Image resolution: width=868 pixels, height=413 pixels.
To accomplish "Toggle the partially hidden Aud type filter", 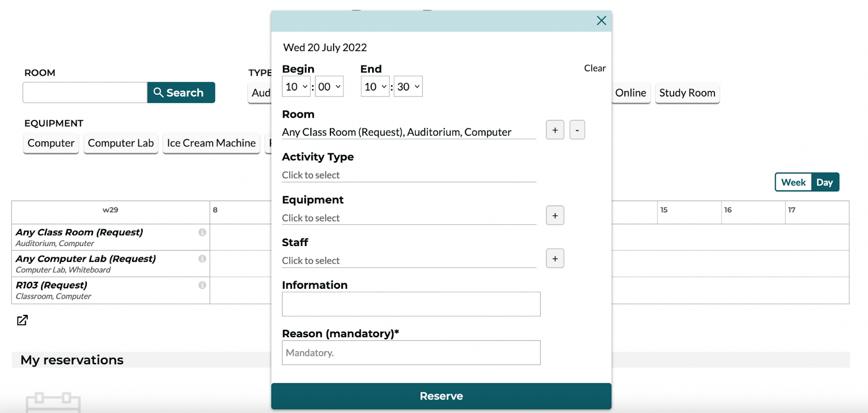I will [x=260, y=93].
